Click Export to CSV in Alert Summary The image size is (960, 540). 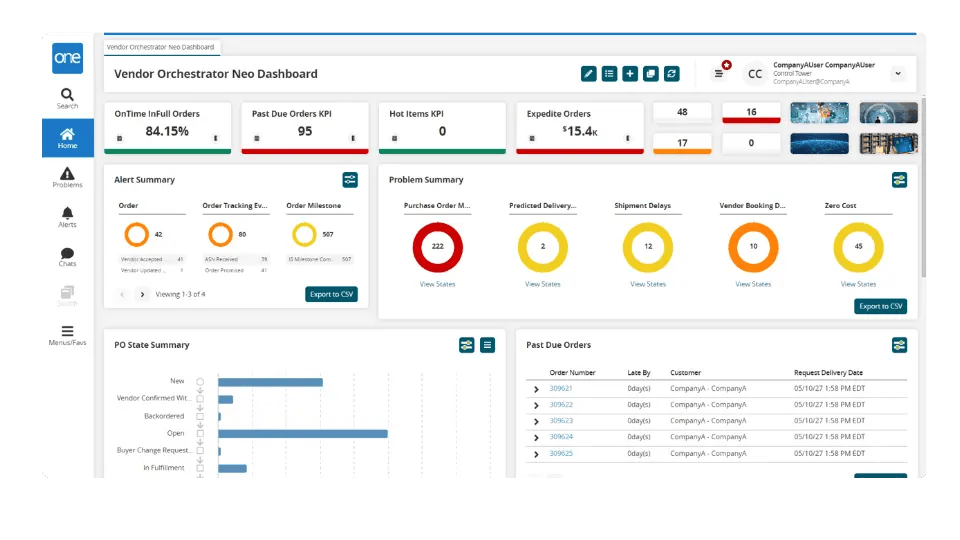tap(331, 294)
